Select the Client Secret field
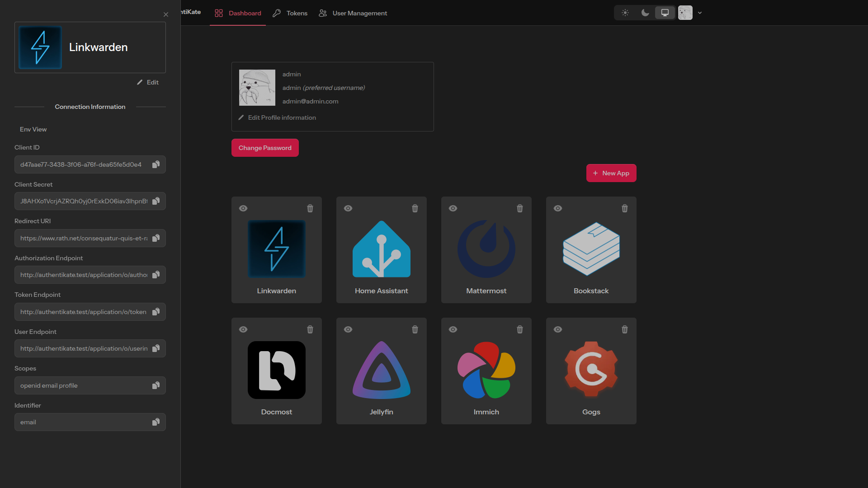 point(90,201)
